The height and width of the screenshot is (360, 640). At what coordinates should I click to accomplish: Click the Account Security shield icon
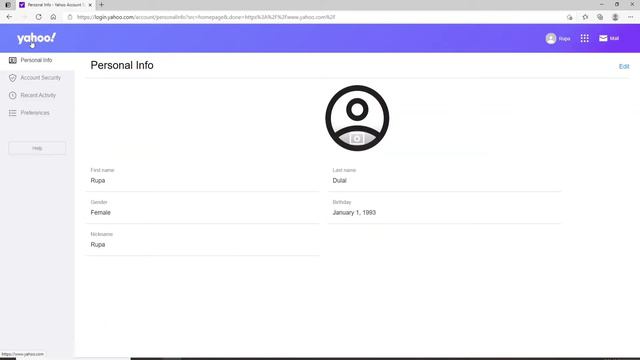[x=13, y=78]
